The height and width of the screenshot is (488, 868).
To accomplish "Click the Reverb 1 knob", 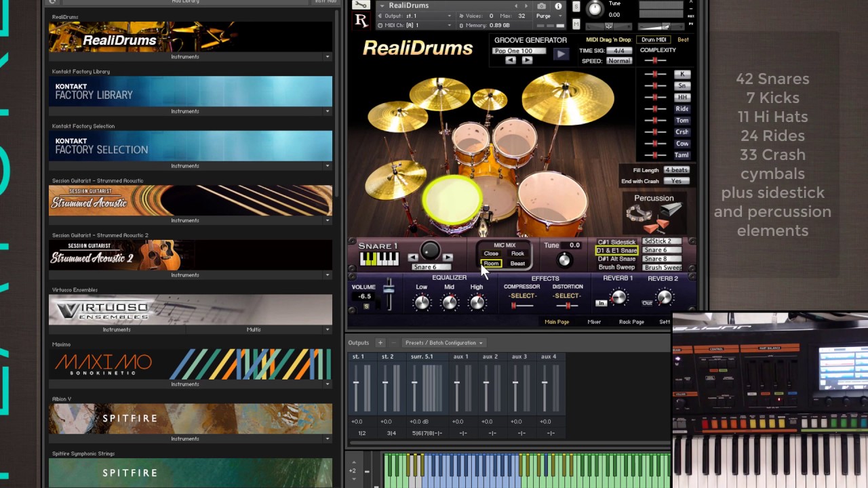I will click(618, 297).
